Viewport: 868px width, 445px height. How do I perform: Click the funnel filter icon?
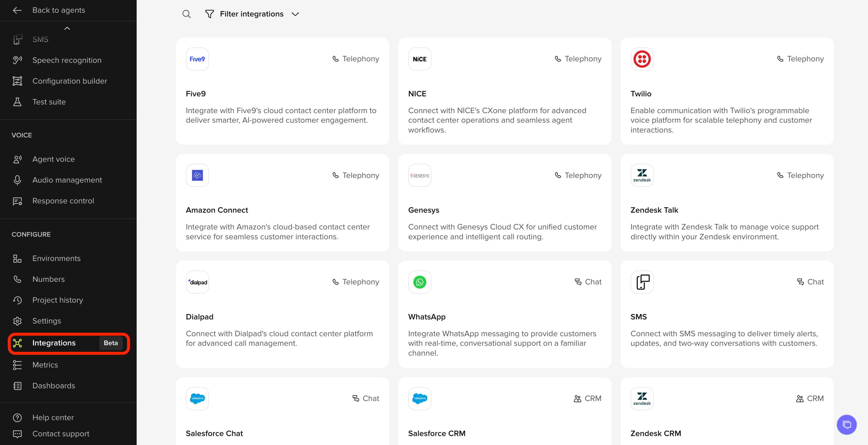(210, 14)
